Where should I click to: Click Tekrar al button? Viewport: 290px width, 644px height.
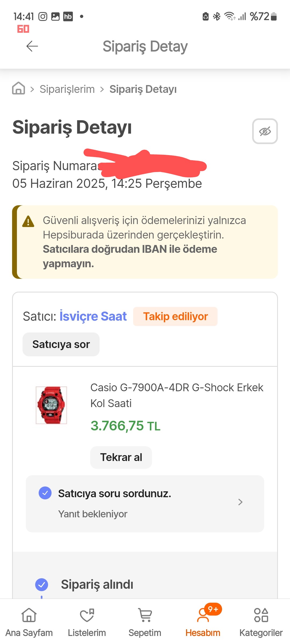click(x=121, y=457)
